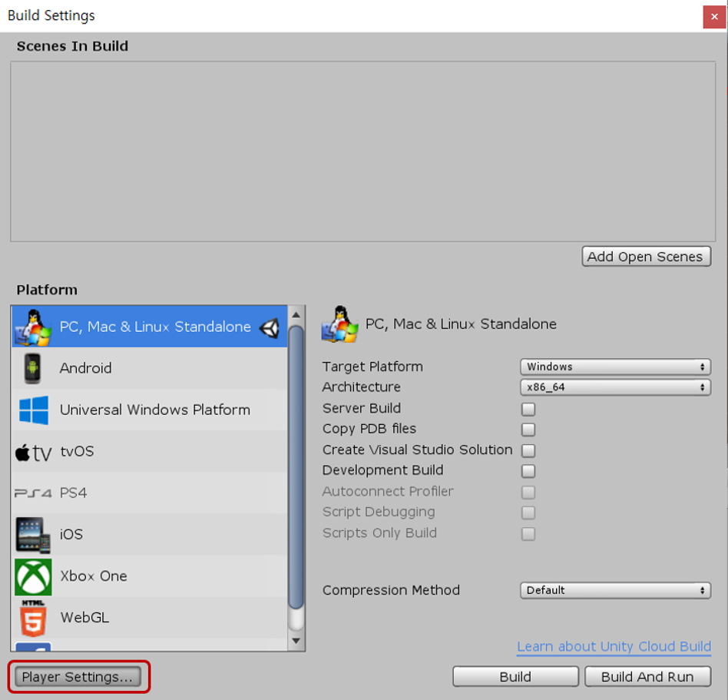Check Create Visual Studio Solution
The image size is (728, 700).
(528, 450)
